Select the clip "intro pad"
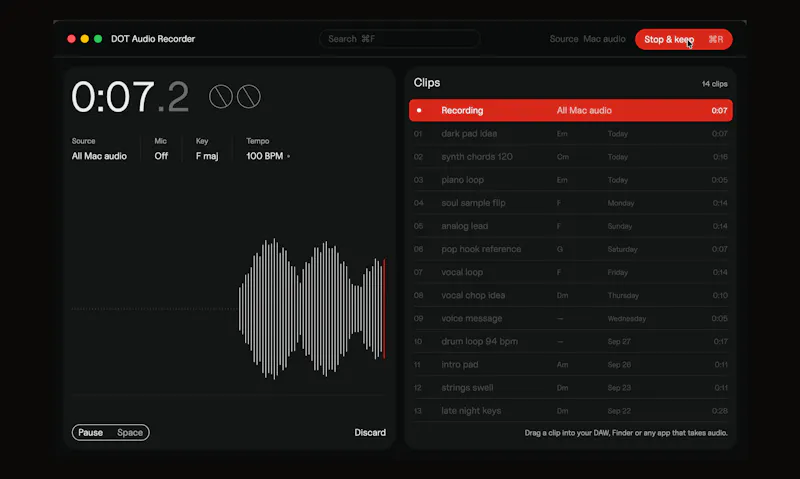 point(570,365)
